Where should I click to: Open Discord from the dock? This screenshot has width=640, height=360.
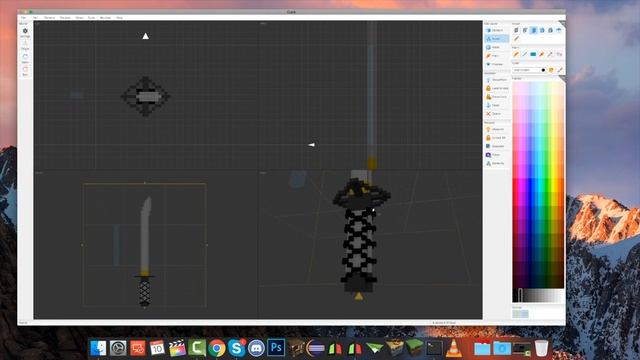click(x=256, y=349)
